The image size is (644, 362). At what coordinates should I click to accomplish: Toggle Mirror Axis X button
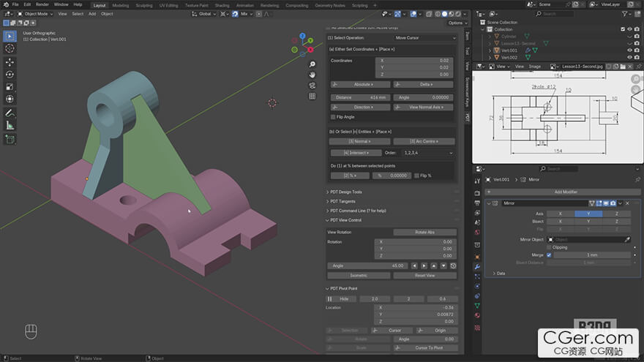click(561, 214)
